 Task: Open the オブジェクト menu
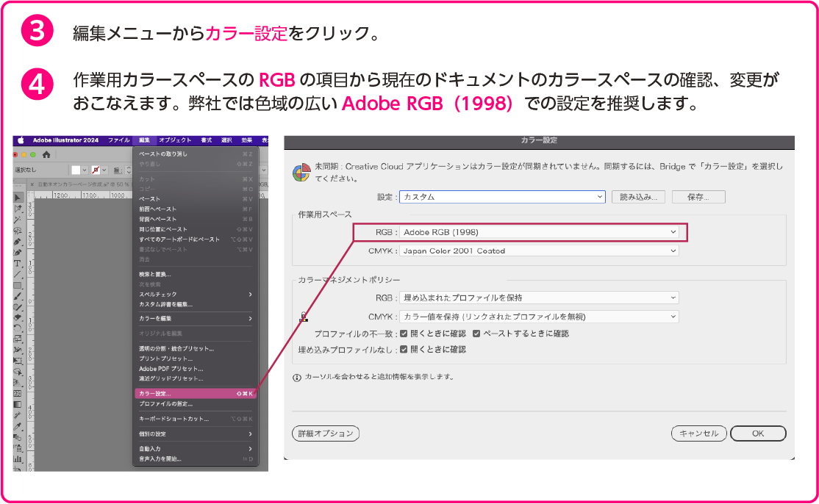click(x=176, y=140)
